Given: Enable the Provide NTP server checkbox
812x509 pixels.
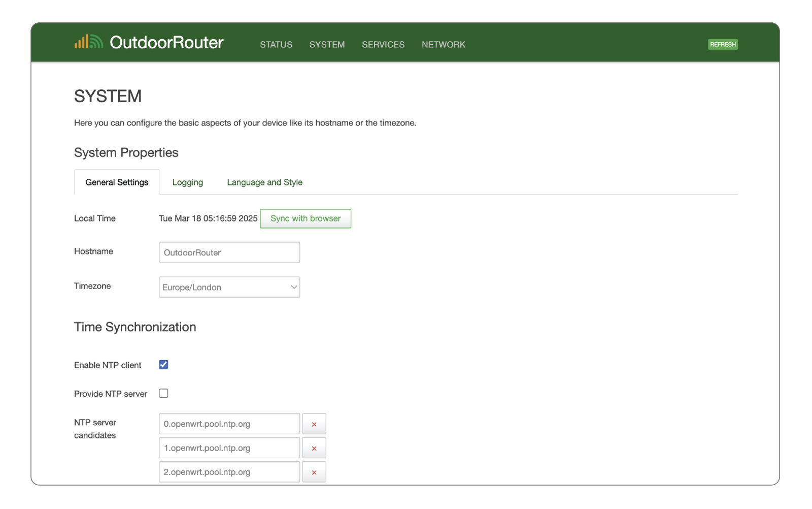Looking at the screenshot, I should click(163, 394).
